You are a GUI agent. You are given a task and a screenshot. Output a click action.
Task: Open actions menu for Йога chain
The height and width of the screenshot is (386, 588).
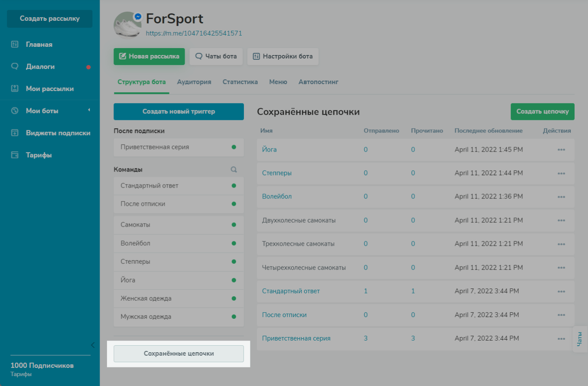(x=561, y=149)
